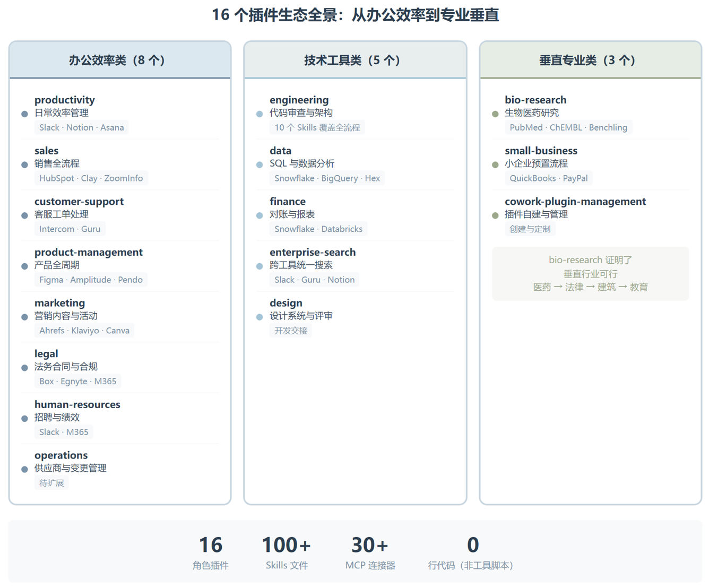The height and width of the screenshot is (588, 709).
Task: Click the '30+ MCP 连接器' statistic
Action: [x=370, y=552]
